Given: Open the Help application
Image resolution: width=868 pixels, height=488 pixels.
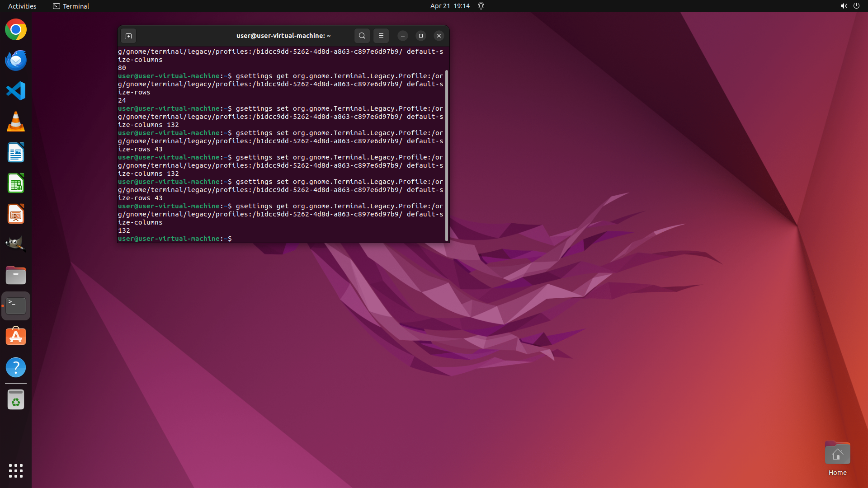Looking at the screenshot, I should pos(16,367).
